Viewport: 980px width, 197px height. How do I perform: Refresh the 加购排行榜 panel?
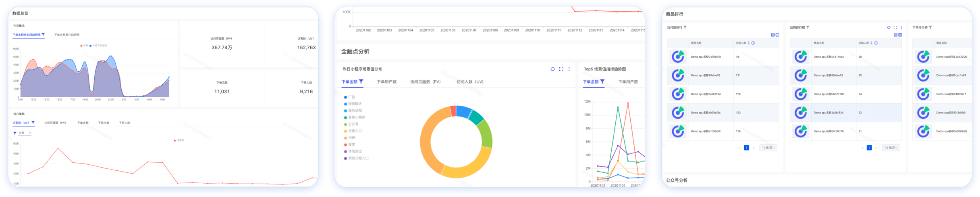tap(889, 27)
